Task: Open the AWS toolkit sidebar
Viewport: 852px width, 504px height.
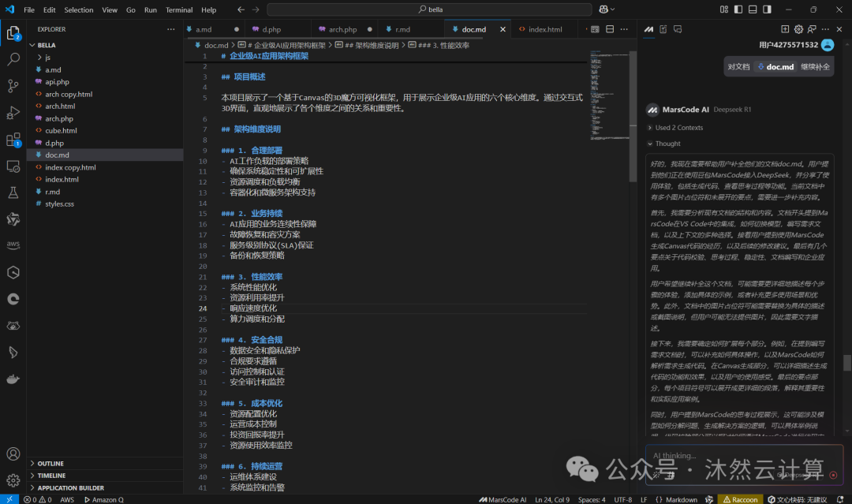Action: pyautogui.click(x=13, y=245)
